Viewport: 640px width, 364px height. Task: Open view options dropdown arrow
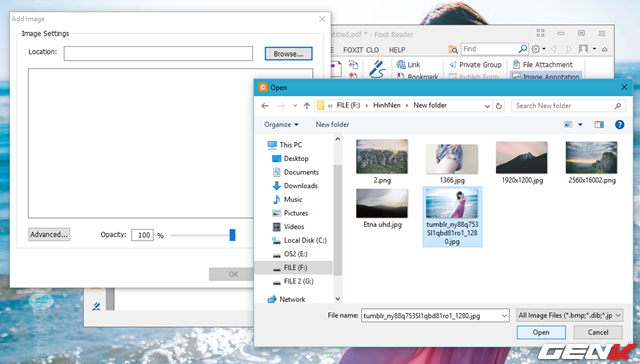[x=580, y=124]
